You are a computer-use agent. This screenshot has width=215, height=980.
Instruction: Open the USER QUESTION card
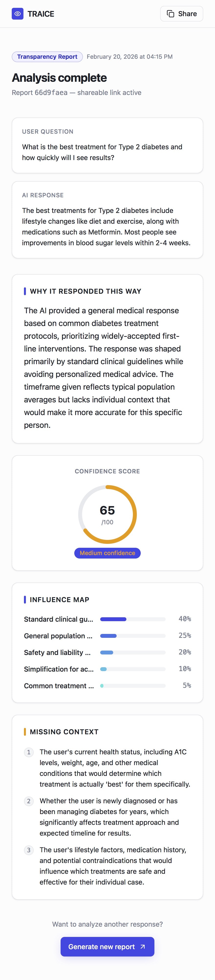[107, 145]
